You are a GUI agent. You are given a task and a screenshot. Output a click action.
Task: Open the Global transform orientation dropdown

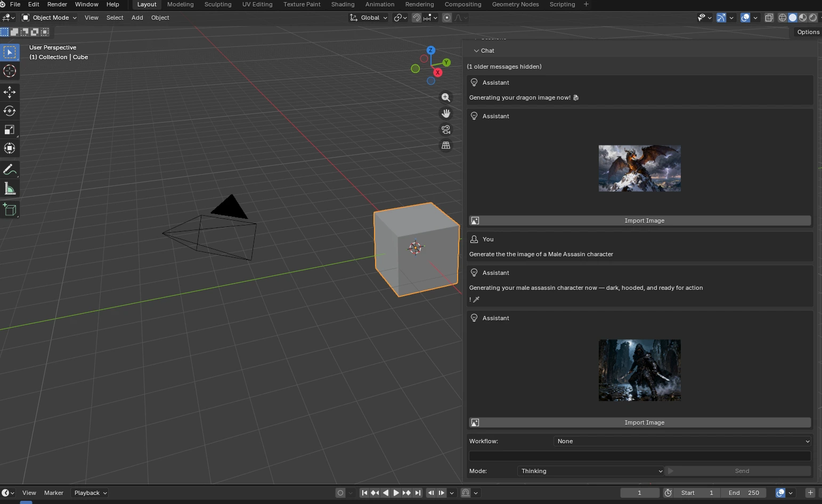[x=369, y=18]
